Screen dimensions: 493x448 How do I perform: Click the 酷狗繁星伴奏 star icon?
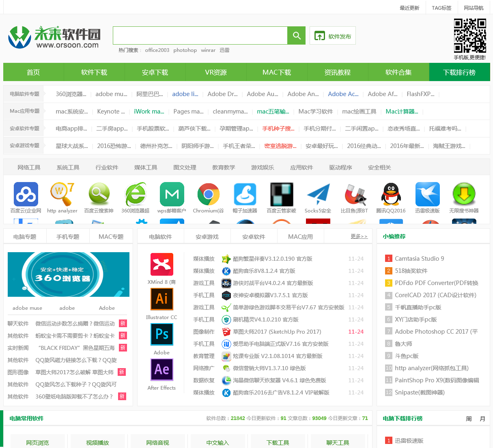coord(226,259)
